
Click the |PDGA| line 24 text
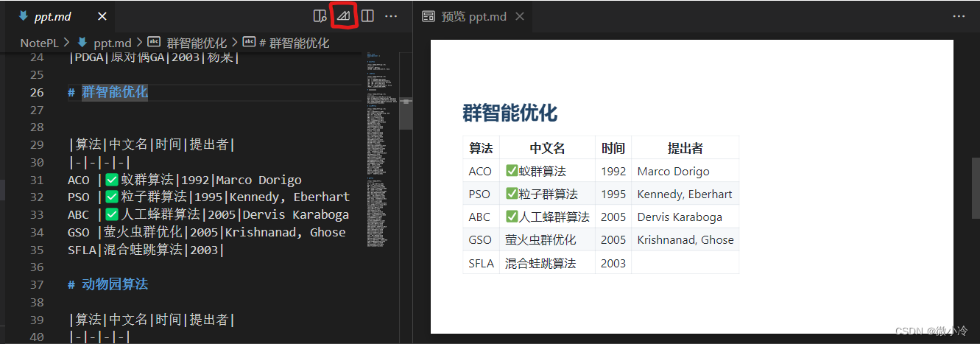153,57
